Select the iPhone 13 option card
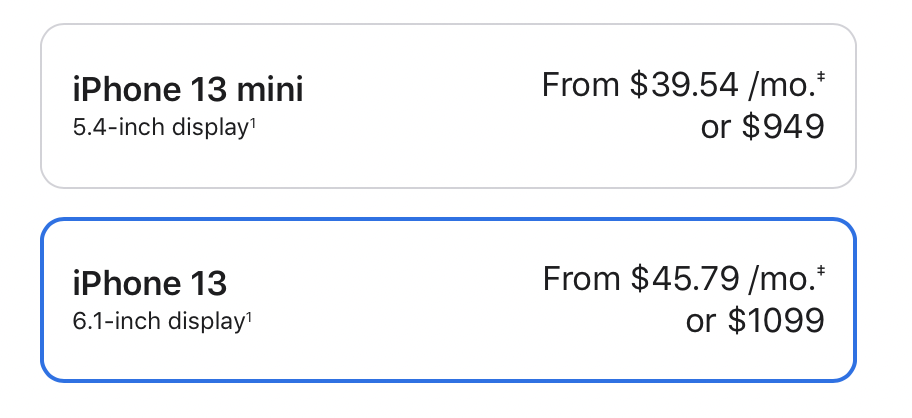Image resolution: width=912 pixels, height=418 pixels. (448, 299)
